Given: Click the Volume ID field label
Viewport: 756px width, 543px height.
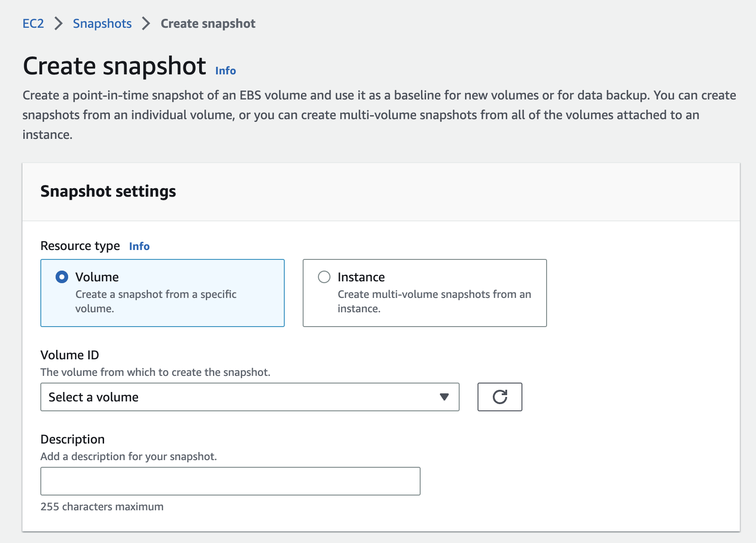Looking at the screenshot, I should pyautogui.click(x=70, y=355).
